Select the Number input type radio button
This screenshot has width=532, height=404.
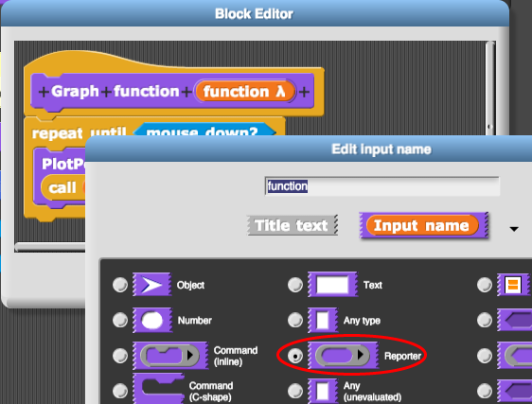click(120, 320)
